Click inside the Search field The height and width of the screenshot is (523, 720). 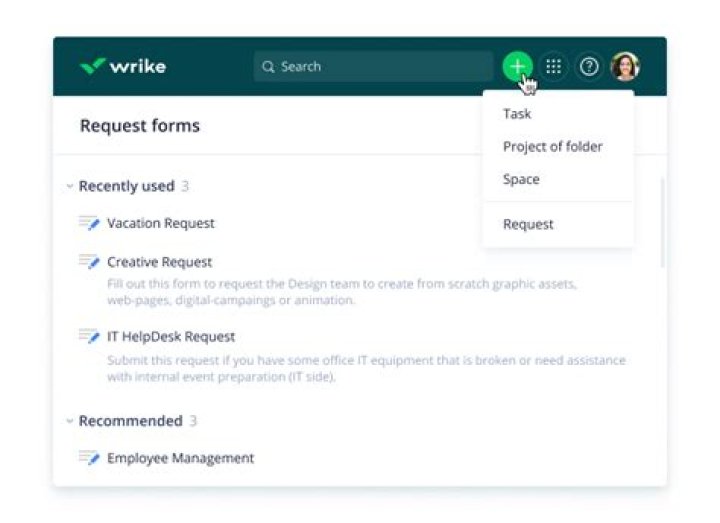373,67
